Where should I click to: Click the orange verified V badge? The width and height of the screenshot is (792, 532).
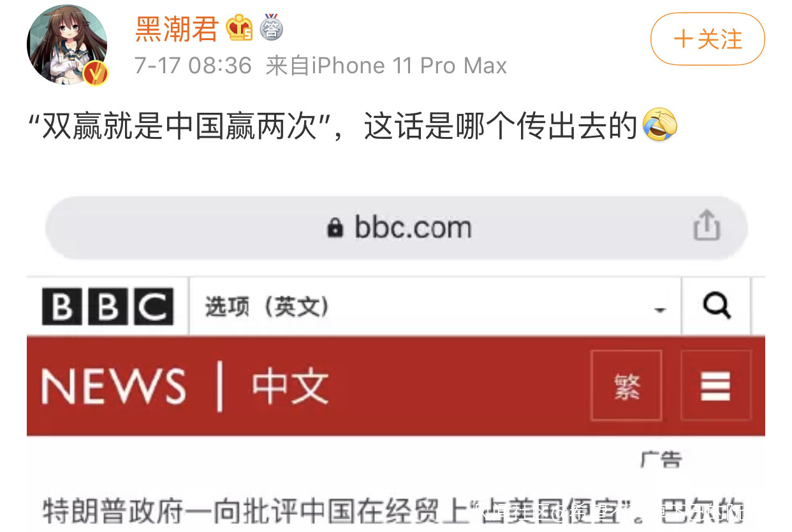pyautogui.click(x=95, y=74)
